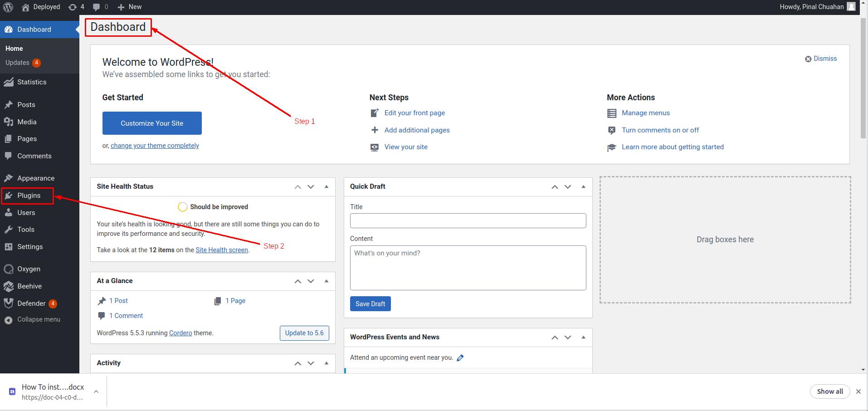Dismiss the Welcome to WordPress panel
868x411 pixels.
click(x=821, y=59)
